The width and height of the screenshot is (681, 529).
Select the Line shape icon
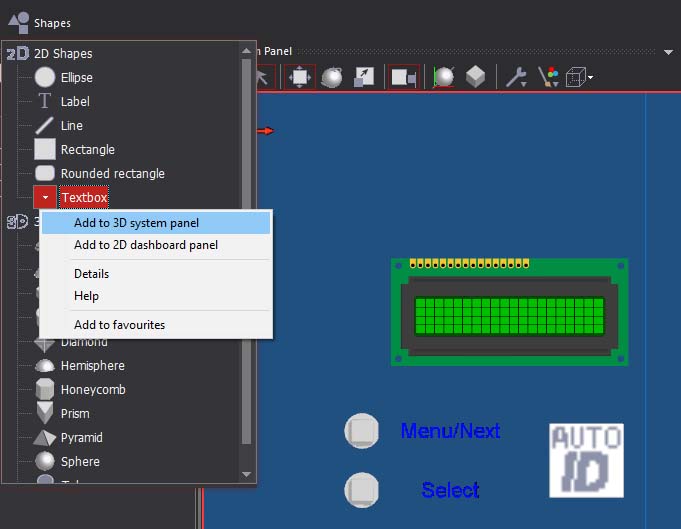pyautogui.click(x=44, y=126)
